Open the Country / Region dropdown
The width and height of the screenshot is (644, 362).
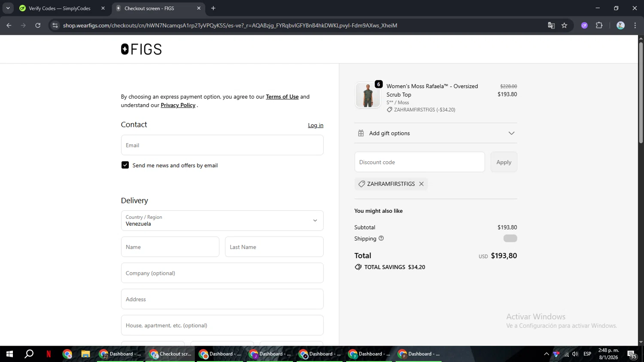click(222, 220)
